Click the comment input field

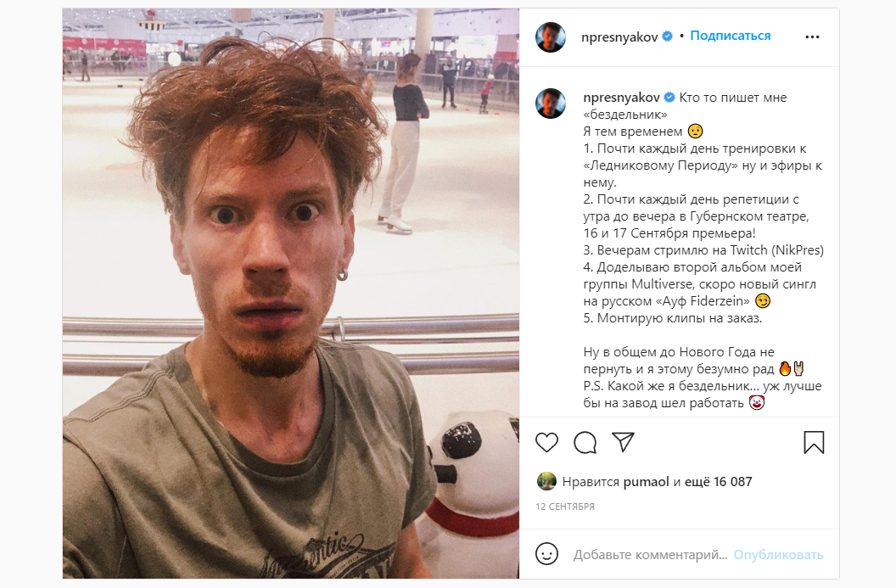[x=650, y=554]
